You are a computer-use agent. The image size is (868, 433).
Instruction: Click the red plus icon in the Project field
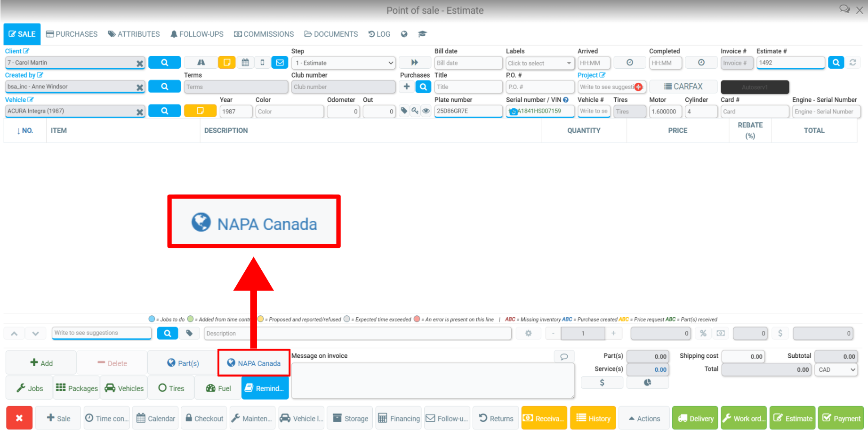638,87
